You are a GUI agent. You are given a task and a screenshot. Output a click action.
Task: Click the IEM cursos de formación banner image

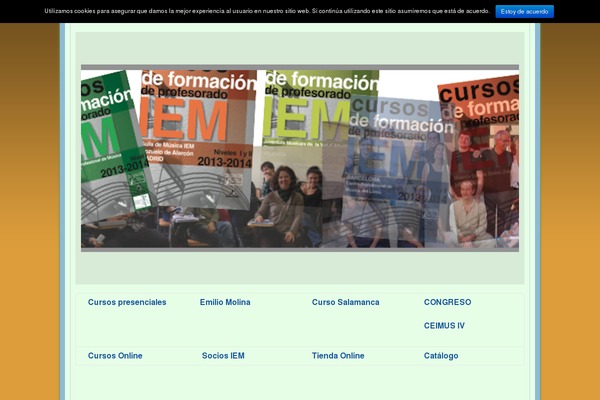pyautogui.click(x=300, y=158)
